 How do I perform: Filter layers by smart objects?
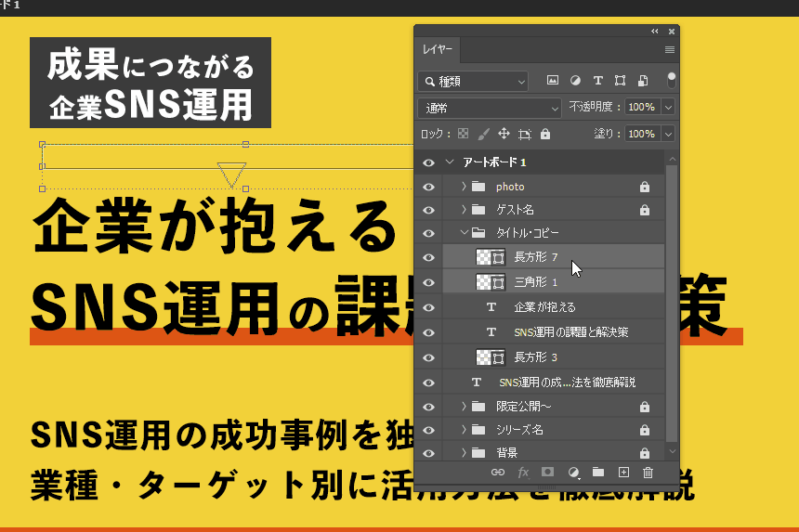(643, 81)
